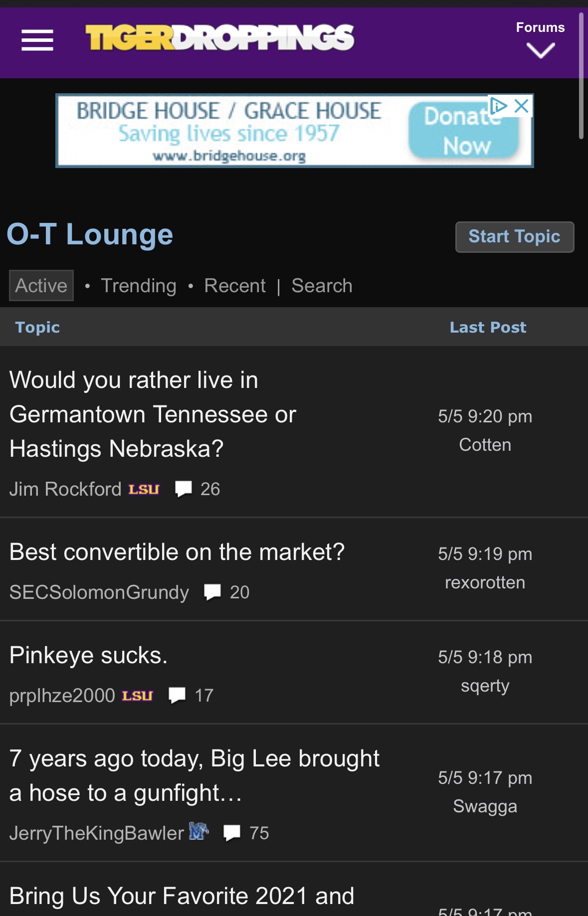Click the comment icon beside 75 replies
588x916 pixels.
click(x=232, y=833)
